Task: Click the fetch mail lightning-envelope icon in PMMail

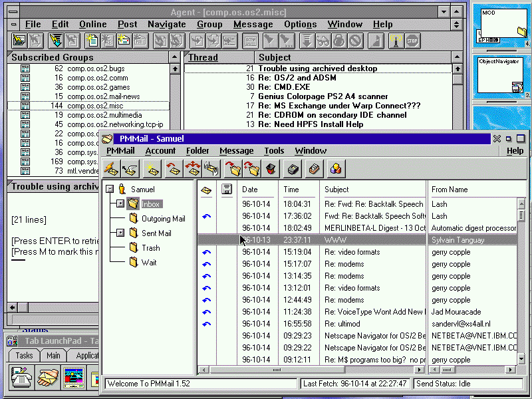Action: pos(111,169)
